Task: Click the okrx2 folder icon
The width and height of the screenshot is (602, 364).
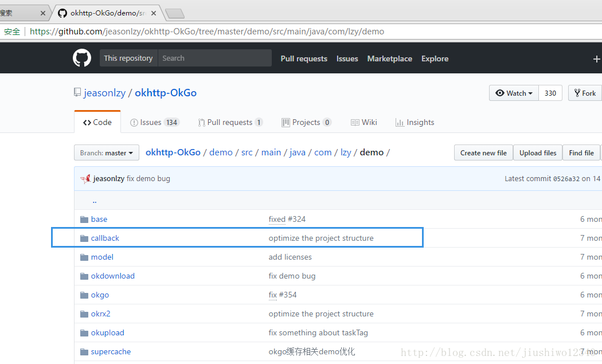Action: (84, 314)
